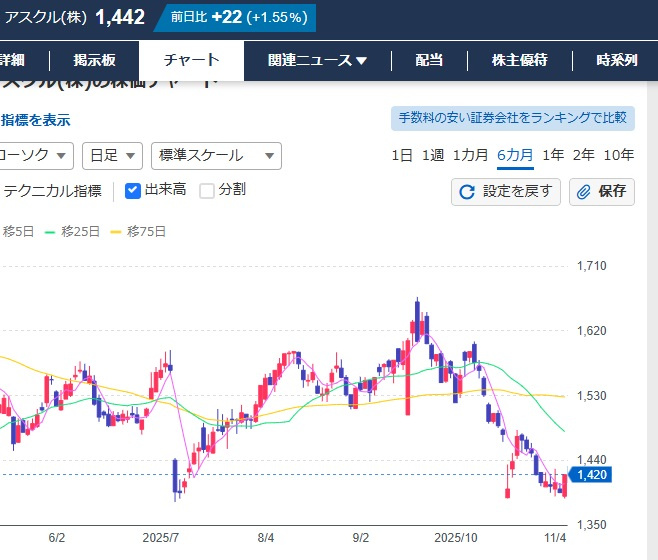658x560 pixels.
Task: Click the 指標を表示 link
Action: (36, 120)
